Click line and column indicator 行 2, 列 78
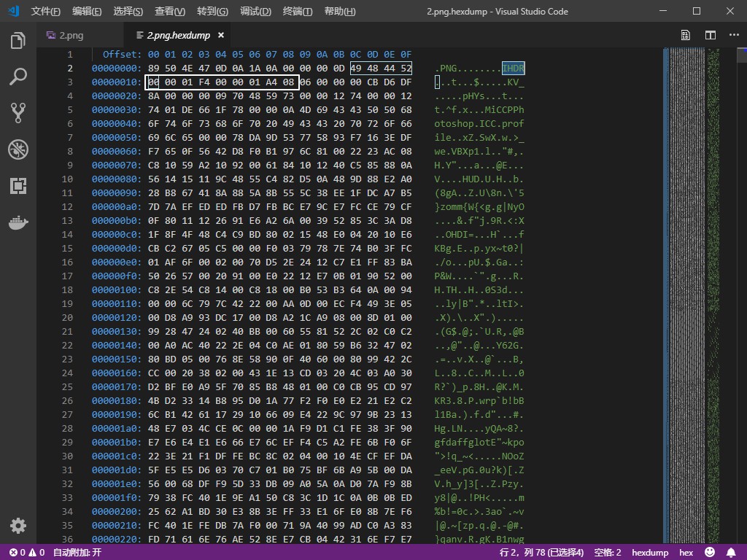 coord(541,553)
